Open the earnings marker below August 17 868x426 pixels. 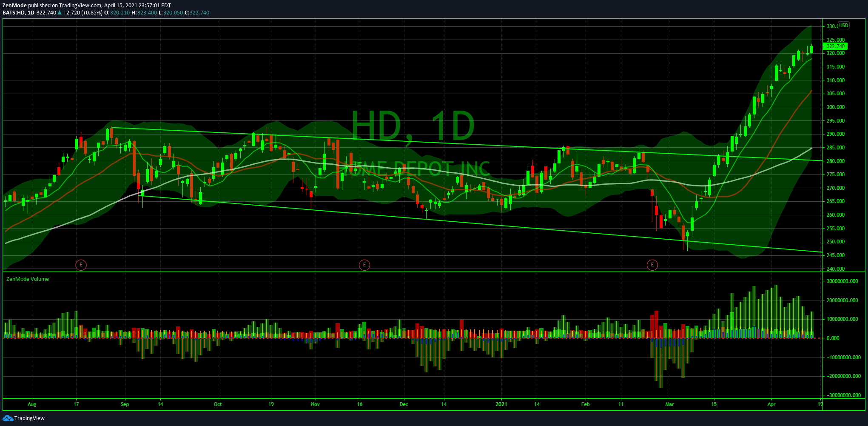[x=81, y=265]
